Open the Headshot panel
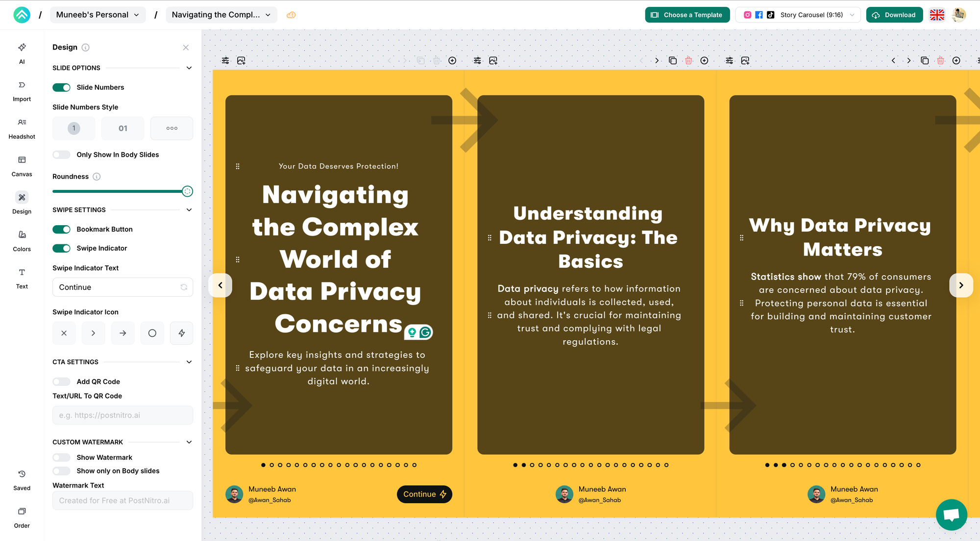Image resolution: width=980 pixels, height=541 pixels. pyautogui.click(x=22, y=128)
